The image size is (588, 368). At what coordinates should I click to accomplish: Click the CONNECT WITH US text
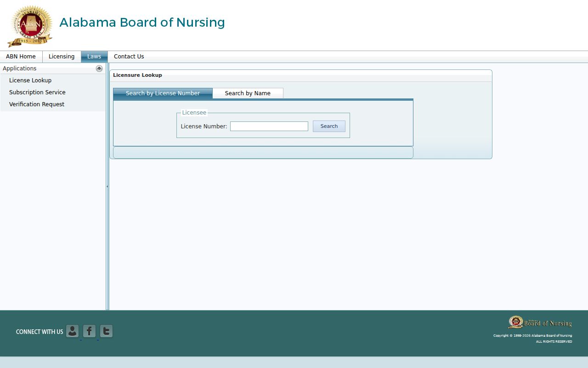(x=40, y=332)
